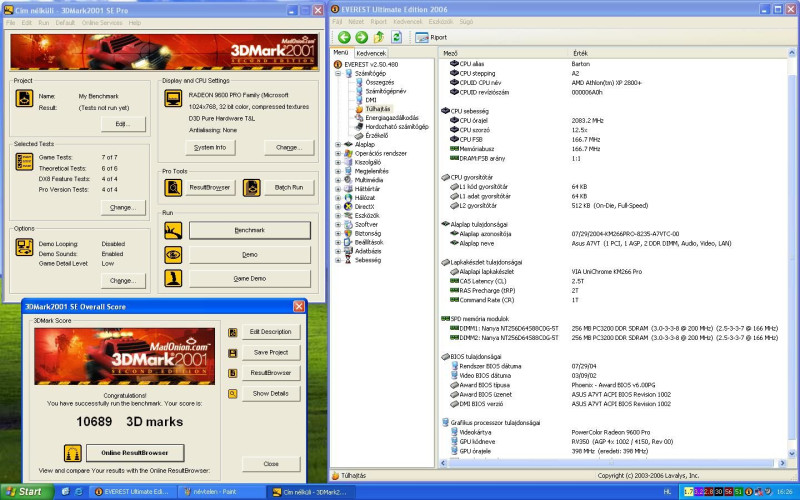Expand the Biztonság tree node
Screen dimensions: 800x500
[x=338, y=233]
